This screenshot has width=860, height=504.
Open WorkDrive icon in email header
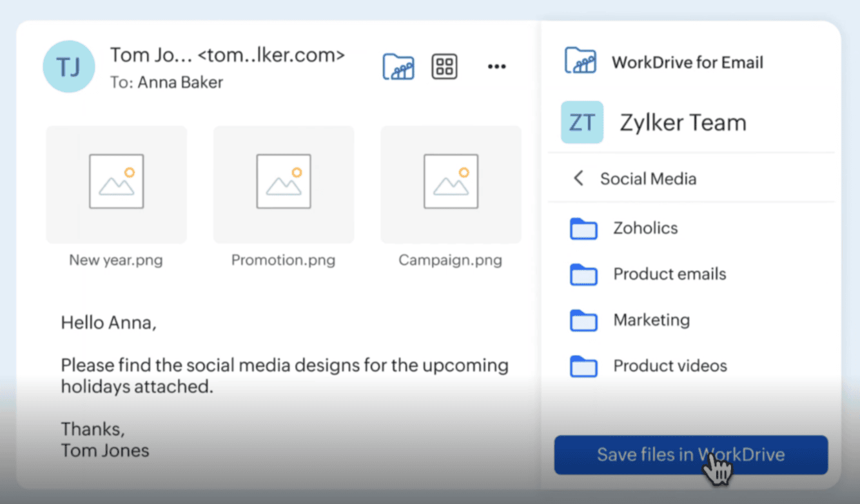coord(398,66)
